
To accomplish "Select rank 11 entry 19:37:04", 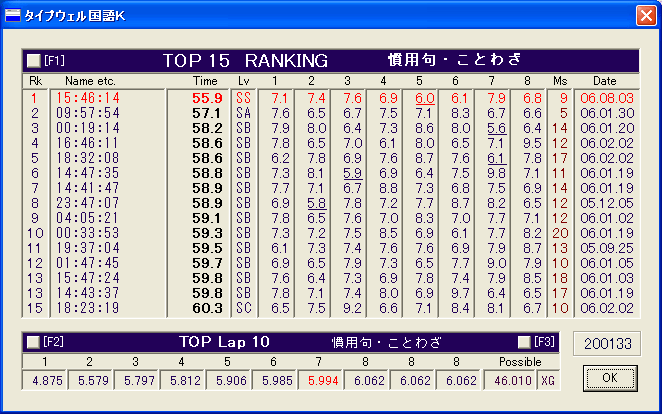I will [88, 248].
